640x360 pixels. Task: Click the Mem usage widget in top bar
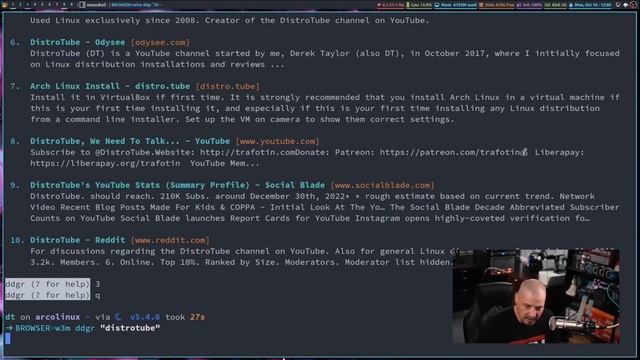tap(456, 5)
